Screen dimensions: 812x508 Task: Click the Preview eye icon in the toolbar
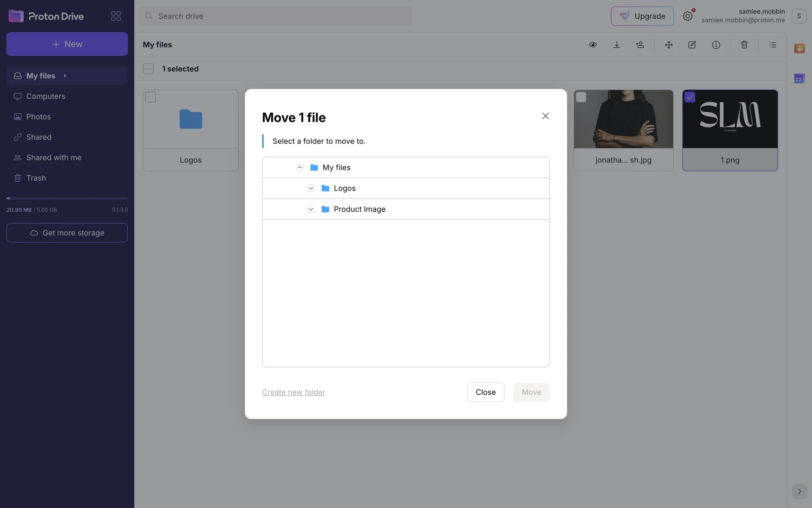593,45
